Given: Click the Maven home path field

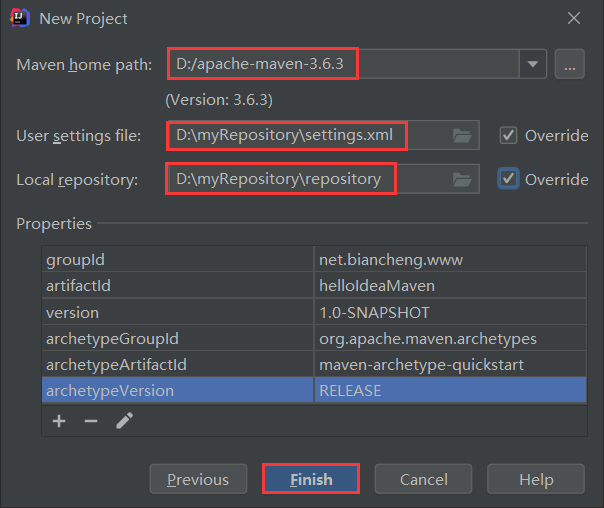Looking at the screenshot, I should point(343,64).
